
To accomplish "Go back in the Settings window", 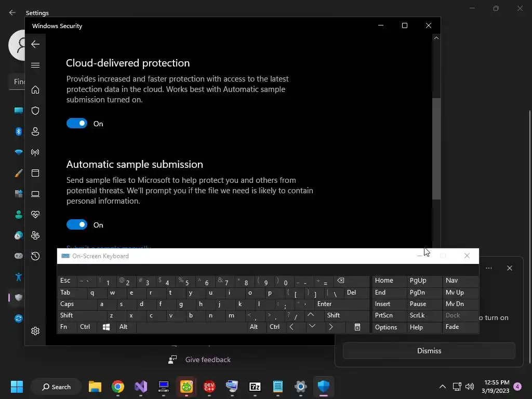I will coord(12,12).
